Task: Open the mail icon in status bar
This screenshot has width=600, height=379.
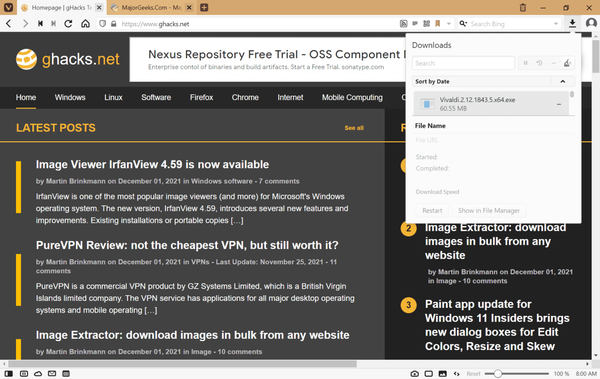Action: [x=52, y=374]
